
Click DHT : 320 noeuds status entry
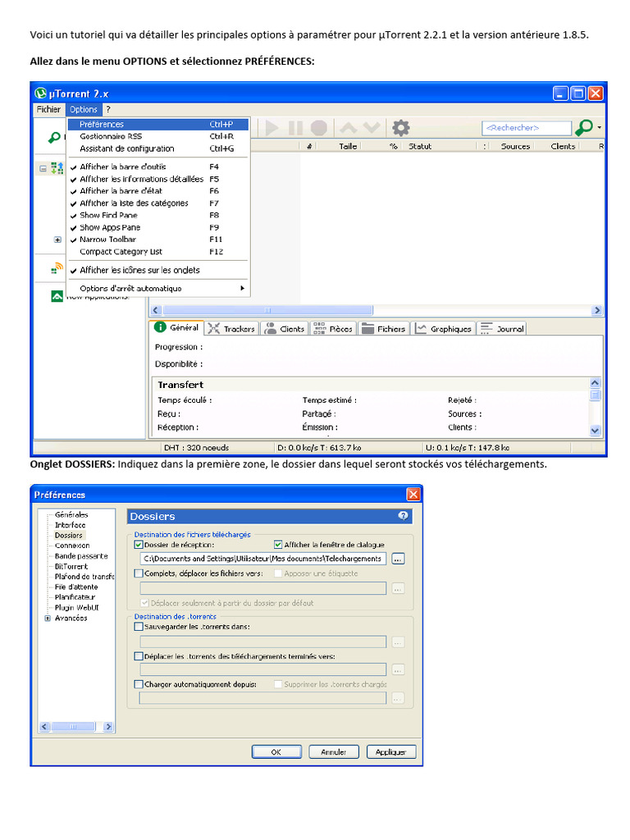pos(197,448)
